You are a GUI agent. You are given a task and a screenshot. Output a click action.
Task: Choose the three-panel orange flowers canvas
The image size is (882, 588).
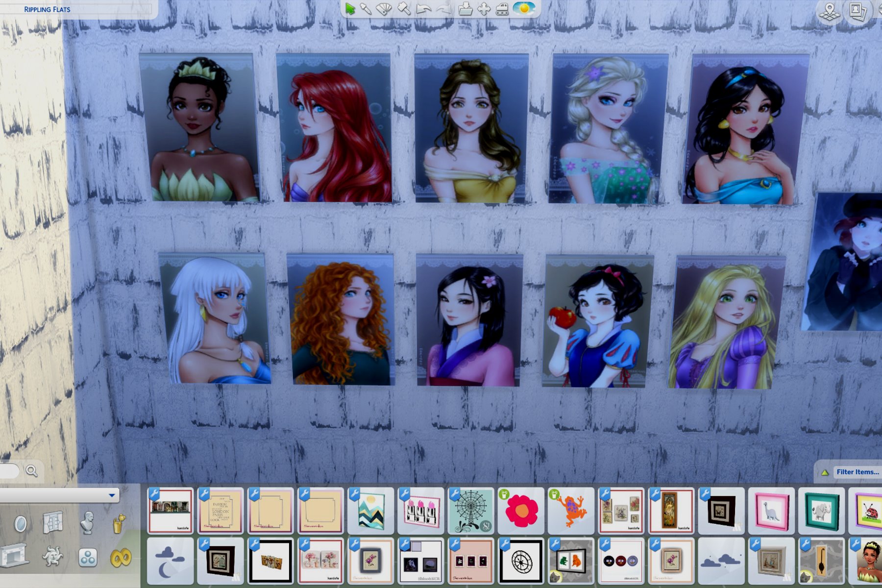[x=270, y=561]
